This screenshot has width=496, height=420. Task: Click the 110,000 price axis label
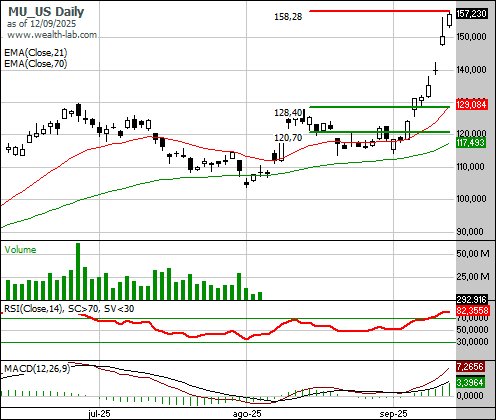coord(470,166)
